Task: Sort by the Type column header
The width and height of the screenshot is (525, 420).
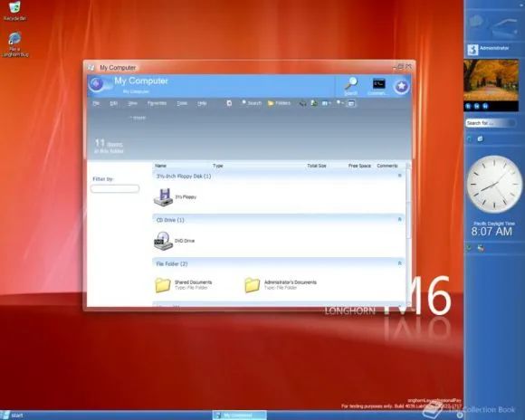Action: 217,166
